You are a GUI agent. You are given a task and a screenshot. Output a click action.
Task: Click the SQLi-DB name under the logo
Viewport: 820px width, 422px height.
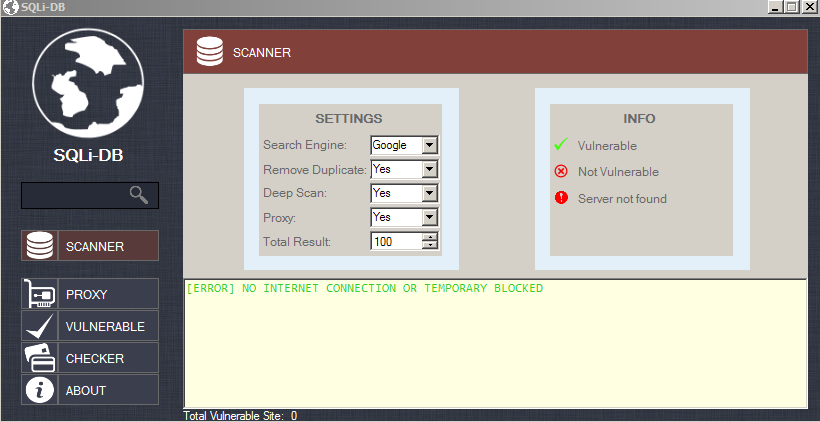point(88,155)
